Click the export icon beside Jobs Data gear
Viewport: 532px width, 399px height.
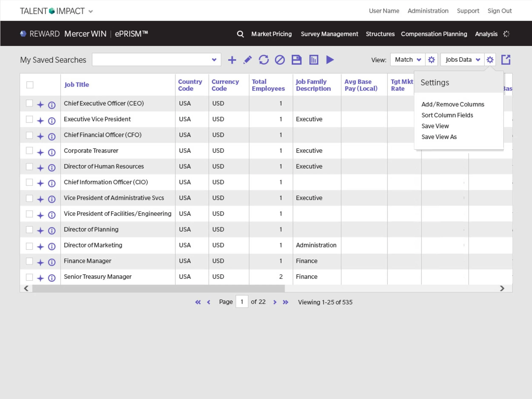[506, 60]
